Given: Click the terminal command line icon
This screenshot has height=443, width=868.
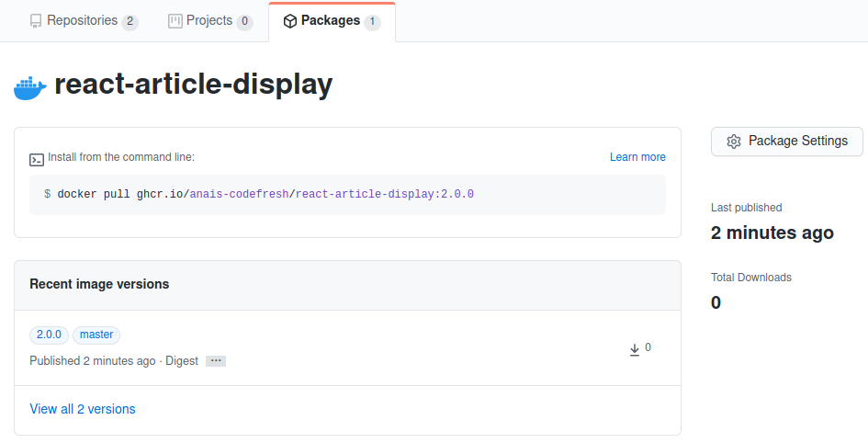Looking at the screenshot, I should click(x=37, y=160).
